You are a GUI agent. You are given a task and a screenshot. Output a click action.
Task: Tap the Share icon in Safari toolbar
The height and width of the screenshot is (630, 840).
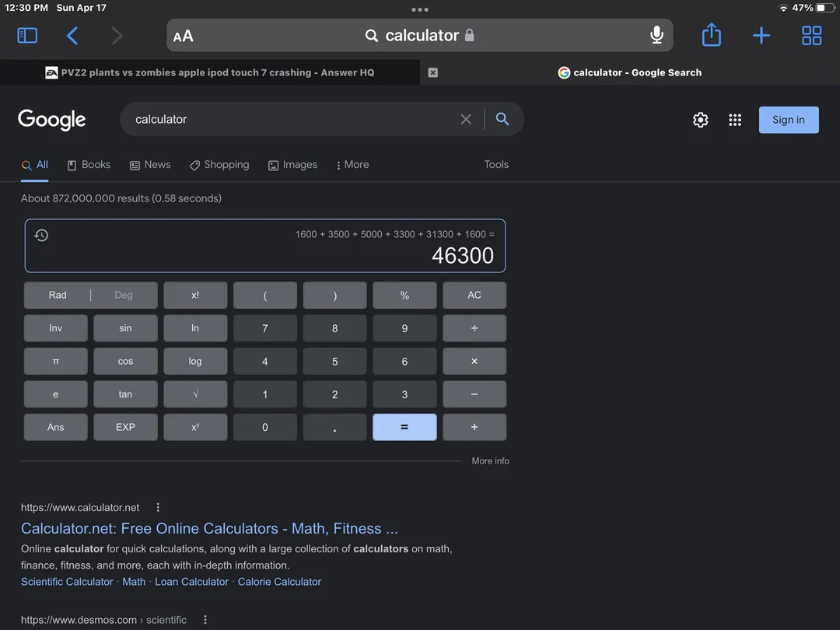click(x=711, y=36)
